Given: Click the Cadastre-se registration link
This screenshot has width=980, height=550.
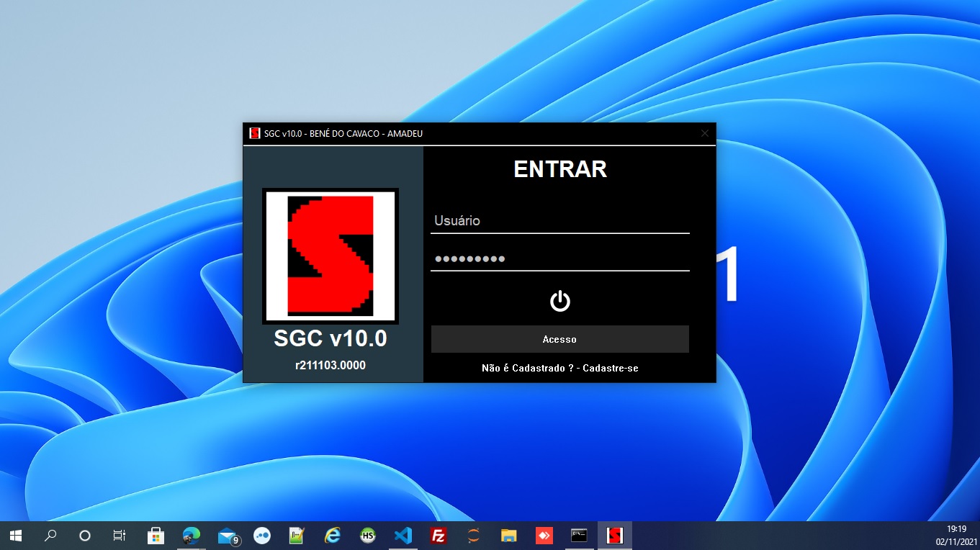Looking at the screenshot, I should pos(610,368).
